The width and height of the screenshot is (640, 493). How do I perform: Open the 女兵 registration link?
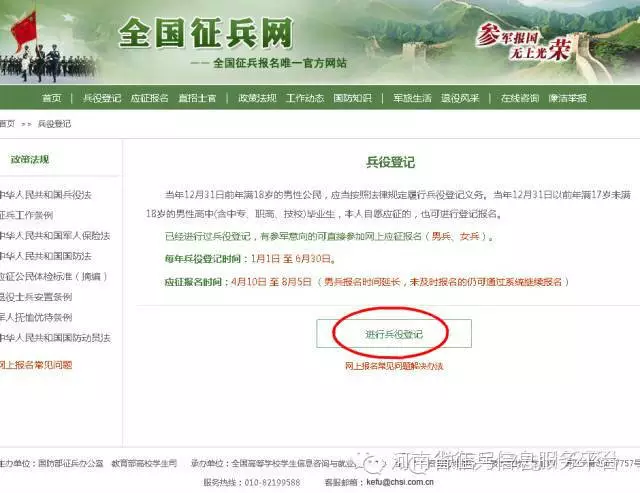[469, 236]
